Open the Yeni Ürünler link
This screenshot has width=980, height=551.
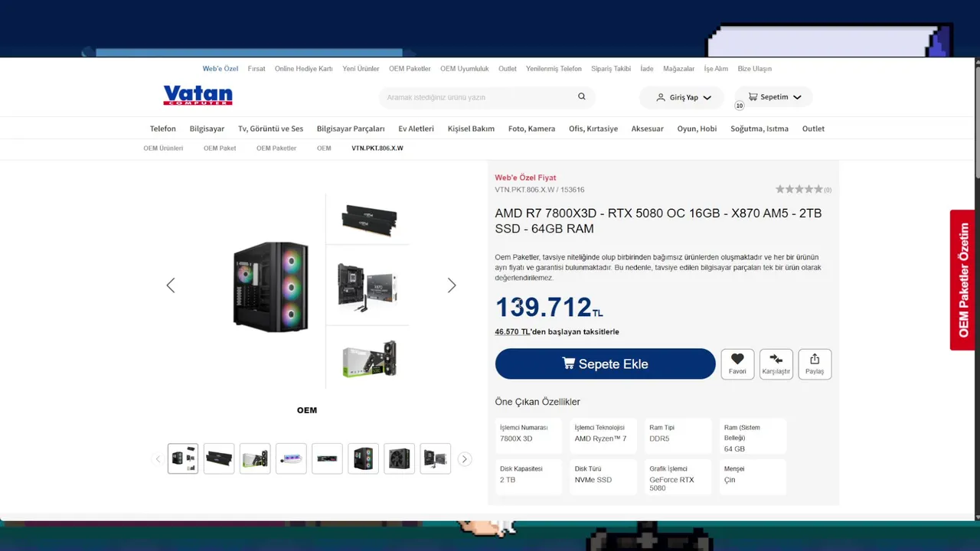[361, 69]
